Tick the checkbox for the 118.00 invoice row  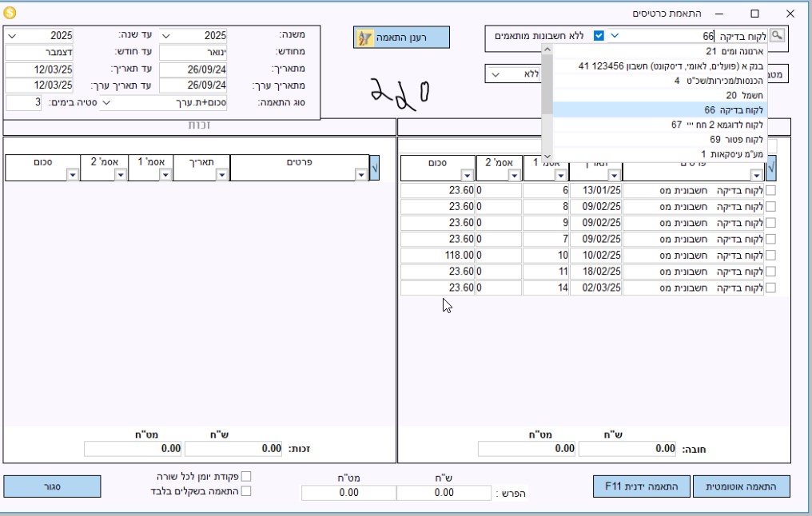770,256
